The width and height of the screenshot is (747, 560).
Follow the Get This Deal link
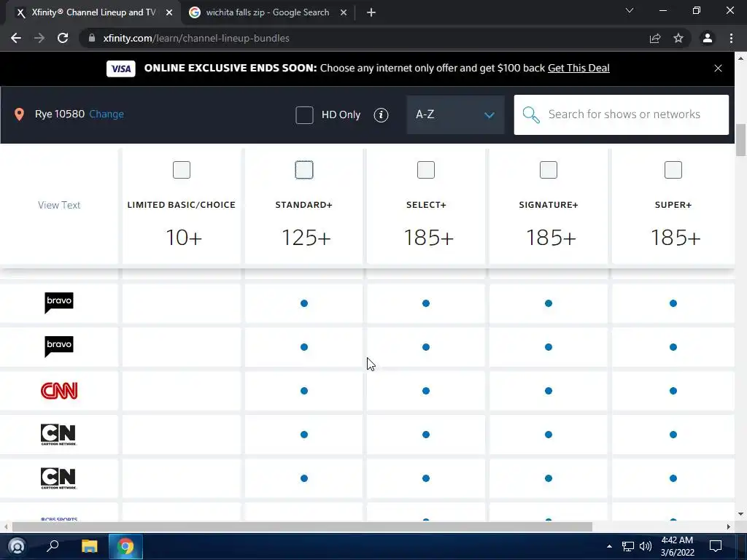point(578,68)
